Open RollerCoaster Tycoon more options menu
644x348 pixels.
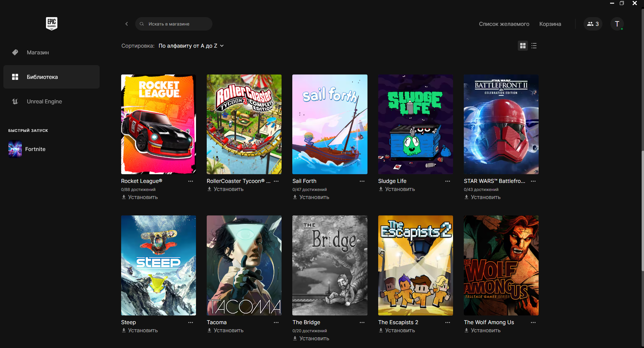(x=276, y=181)
